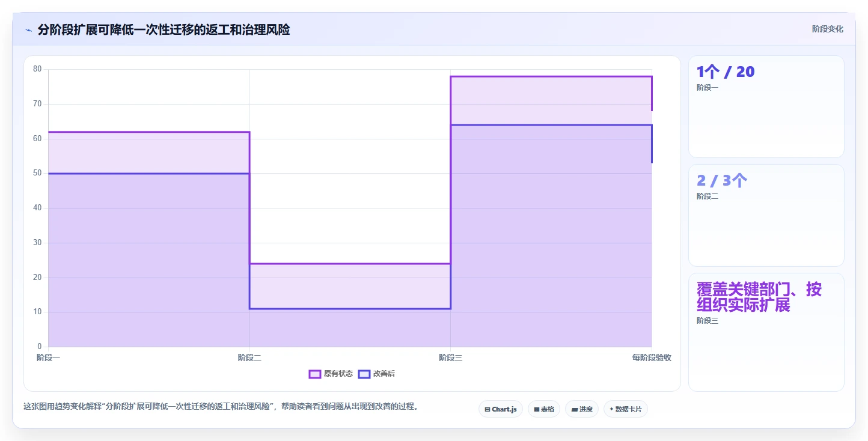
Task: Select the 进度 tag
Action: [582, 409]
